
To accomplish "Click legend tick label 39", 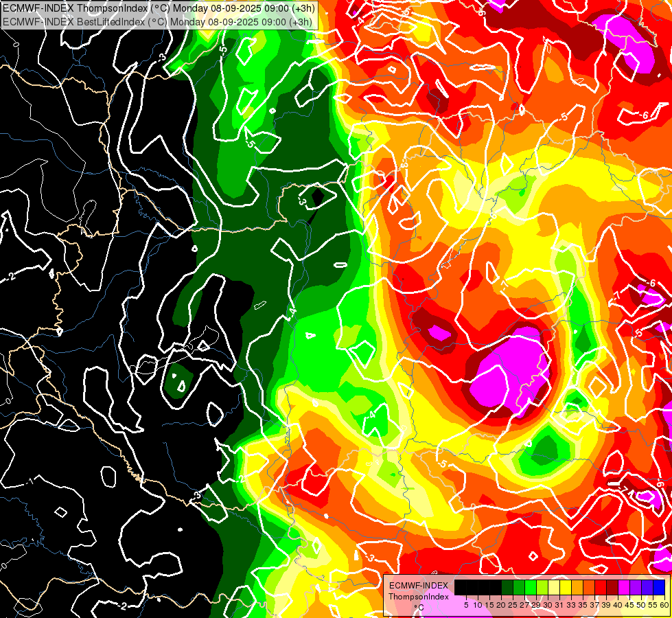I will (x=606, y=605).
